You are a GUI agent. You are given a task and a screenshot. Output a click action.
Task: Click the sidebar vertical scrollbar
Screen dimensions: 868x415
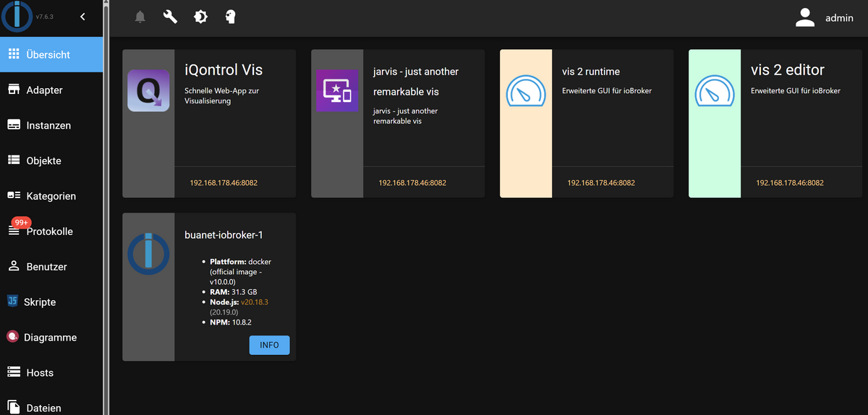coord(106,208)
